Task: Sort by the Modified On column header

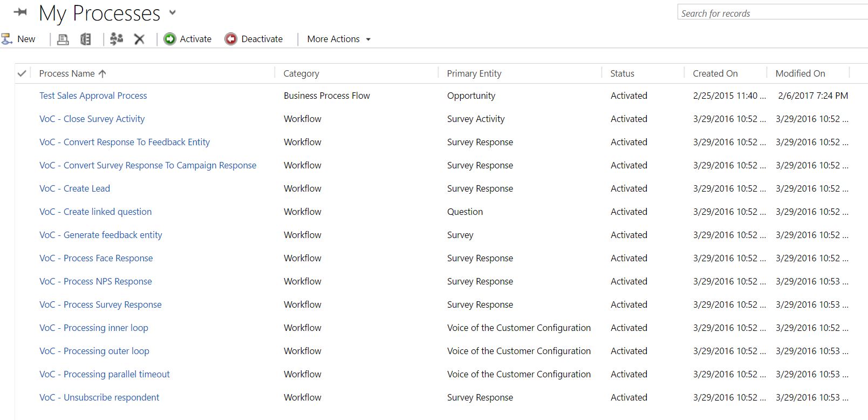Action: pyautogui.click(x=800, y=73)
